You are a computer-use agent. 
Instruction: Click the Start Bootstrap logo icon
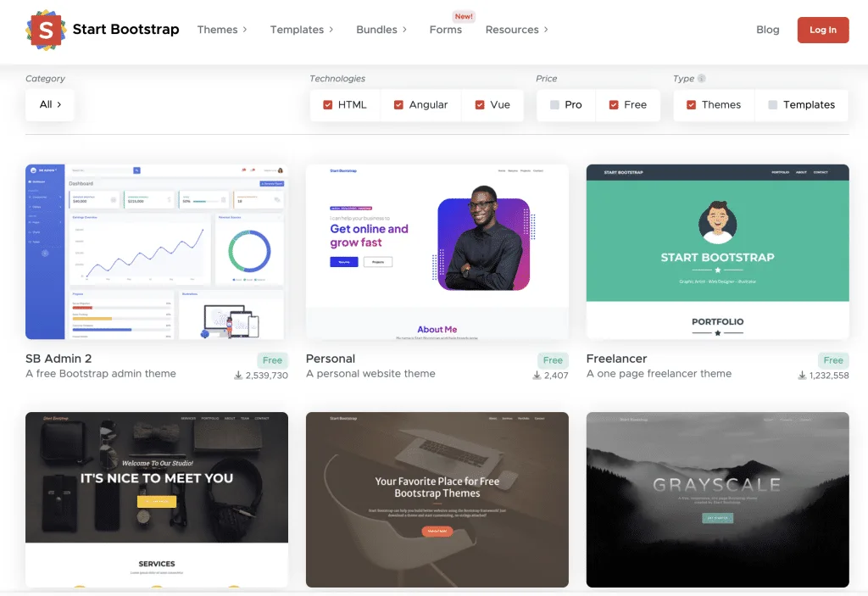coord(46,30)
